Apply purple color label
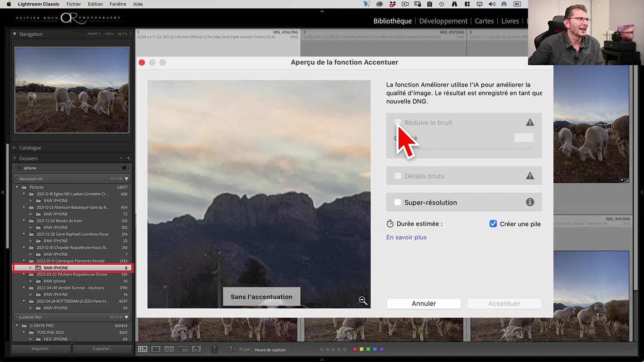Viewport: 644px width, 362px height. pyautogui.click(x=382, y=349)
